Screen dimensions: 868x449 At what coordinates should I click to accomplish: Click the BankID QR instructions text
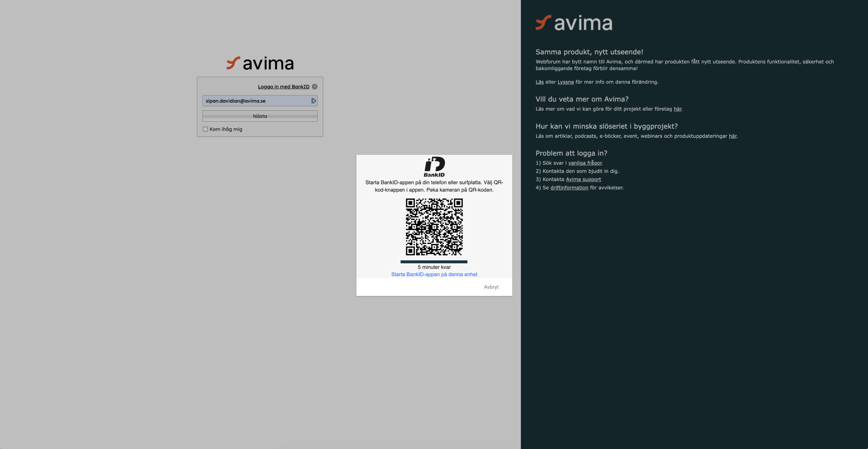click(434, 186)
